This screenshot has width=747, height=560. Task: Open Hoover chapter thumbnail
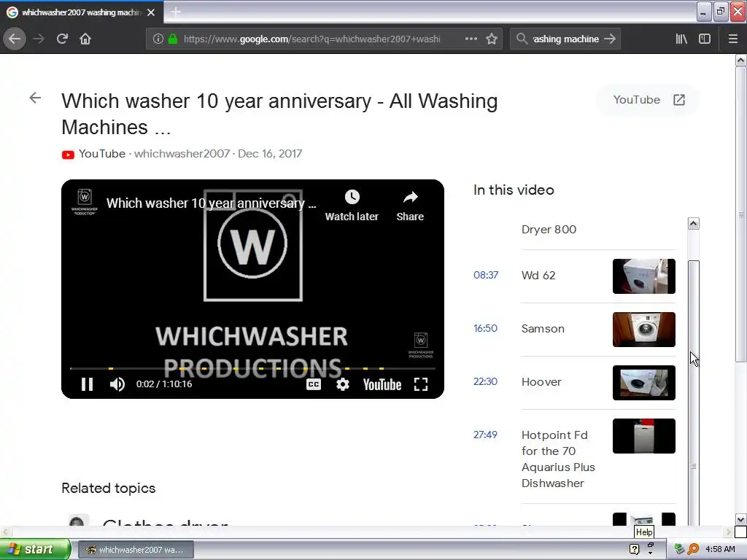point(644,383)
